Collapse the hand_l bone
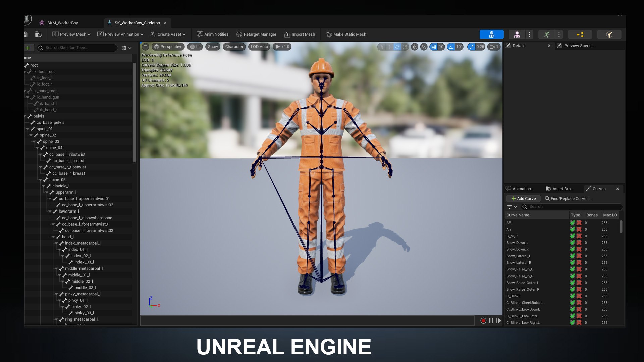This screenshot has height=362, width=644. pyautogui.click(x=53, y=237)
